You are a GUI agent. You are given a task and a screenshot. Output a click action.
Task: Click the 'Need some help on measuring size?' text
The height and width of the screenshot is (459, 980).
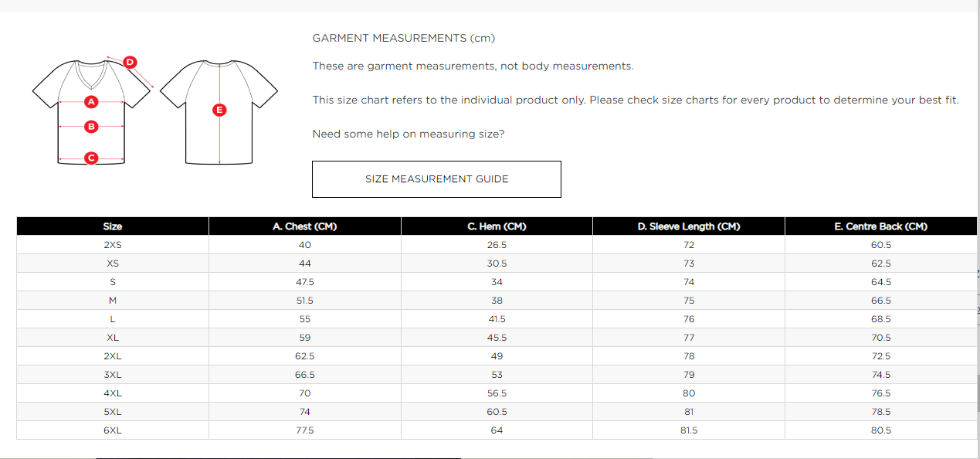408,134
